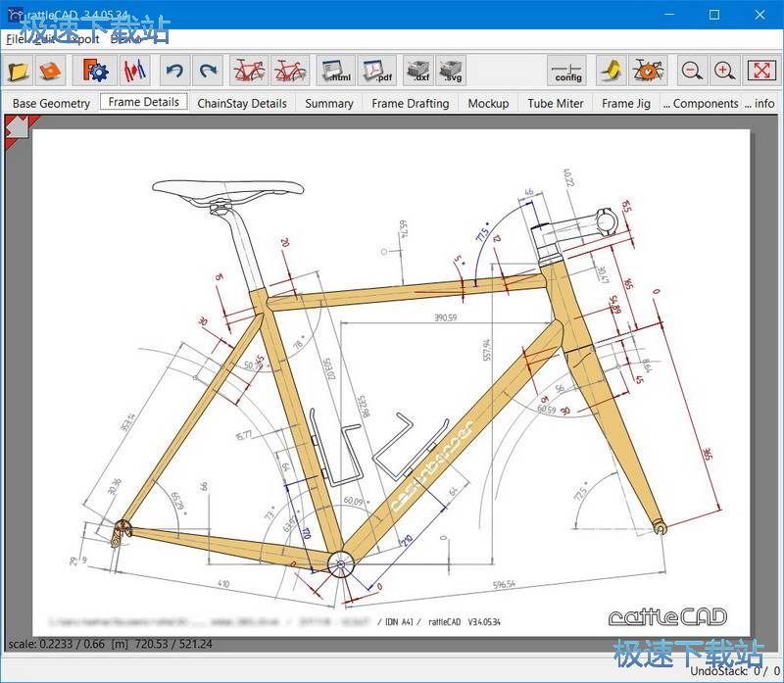The width and height of the screenshot is (784, 683).
Task: Click the rattleCAD app icon in title bar
Action: [x=15, y=15]
